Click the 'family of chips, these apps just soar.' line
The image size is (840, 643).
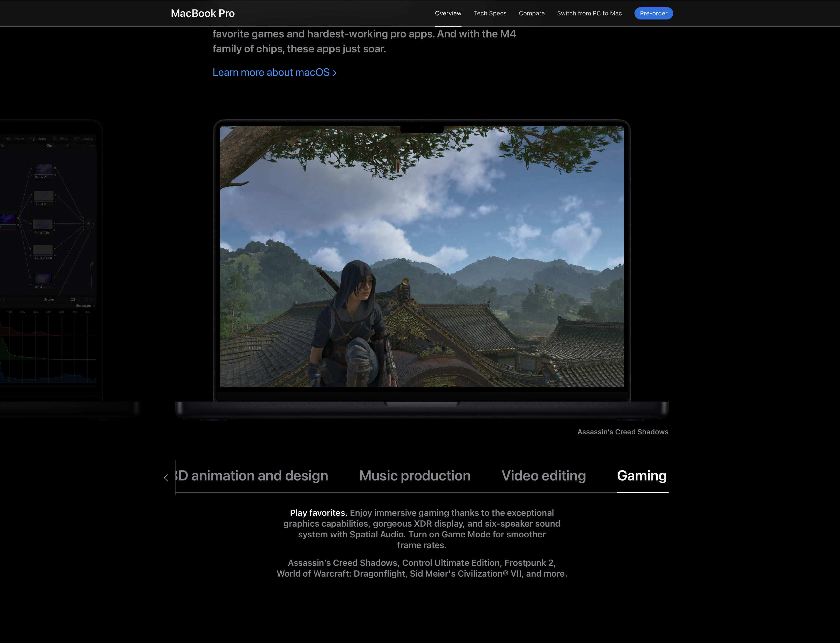click(x=299, y=49)
